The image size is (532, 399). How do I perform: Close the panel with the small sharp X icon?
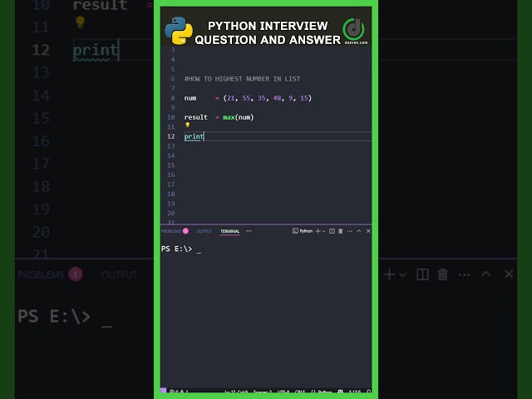coord(368,231)
